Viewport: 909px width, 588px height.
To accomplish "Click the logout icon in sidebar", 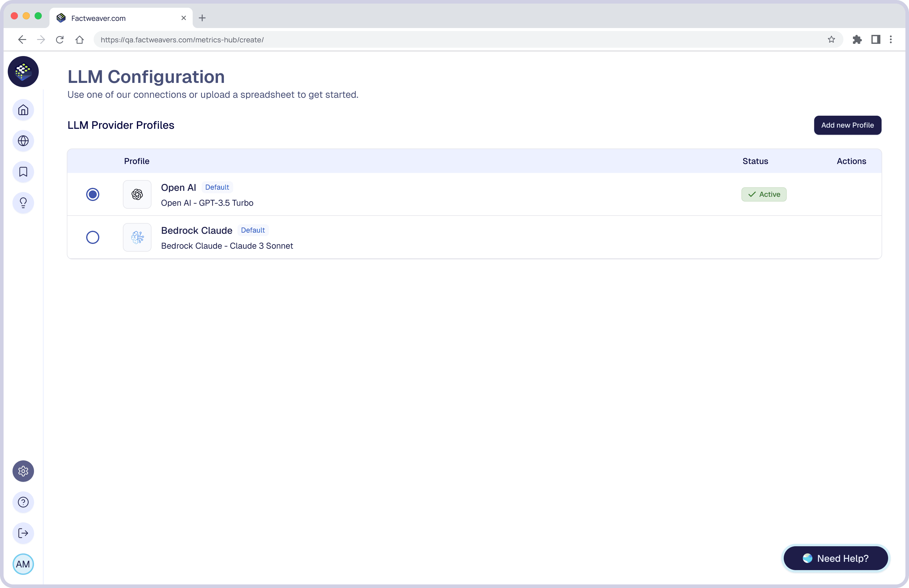I will tap(23, 533).
